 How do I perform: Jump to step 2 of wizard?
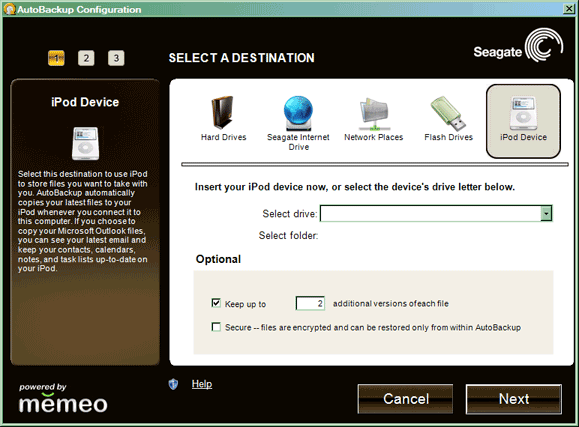(x=86, y=58)
